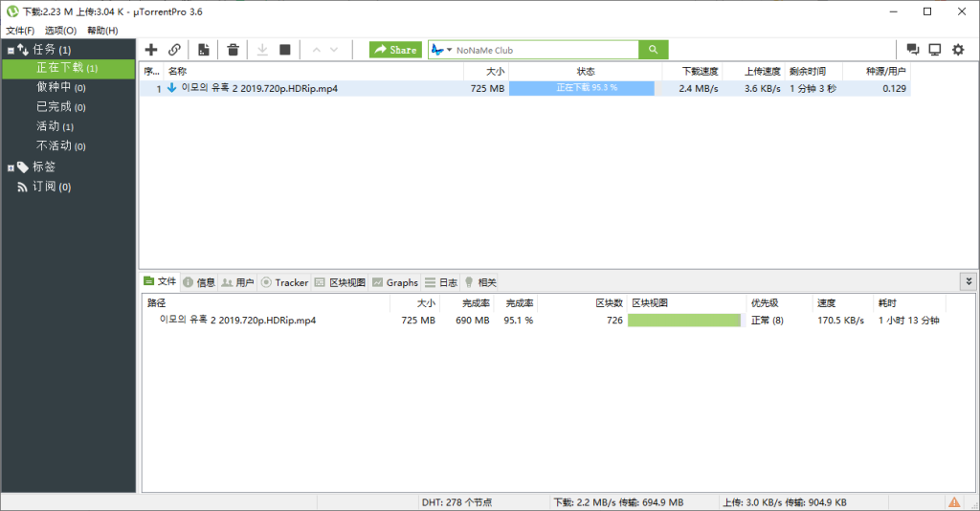The height and width of the screenshot is (511, 980).
Task: Click the blue download arrow on torrent row
Action: (x=172, y=88)
